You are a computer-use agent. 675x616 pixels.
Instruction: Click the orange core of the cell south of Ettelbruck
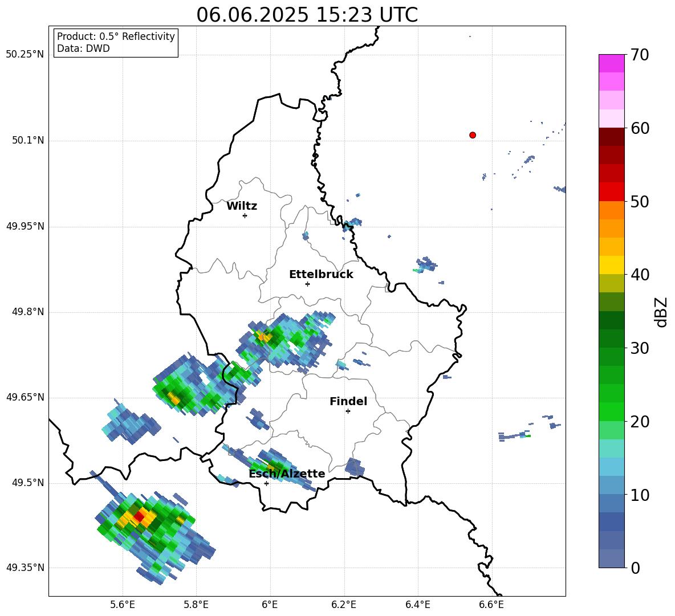[263, 336]
